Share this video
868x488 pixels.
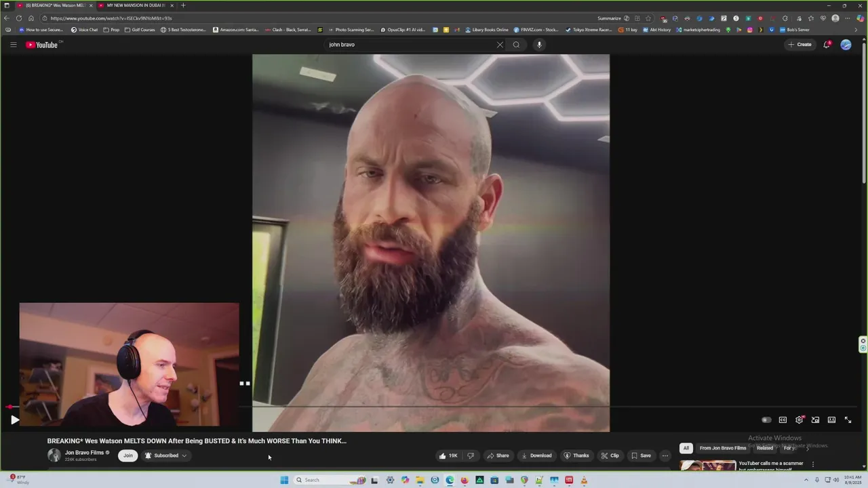[498, 455]
